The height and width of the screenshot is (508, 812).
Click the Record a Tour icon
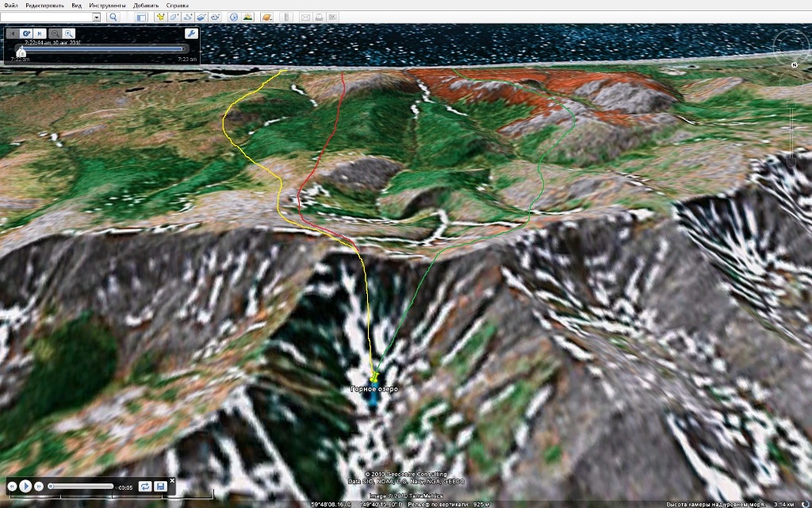(x=215, y=17)
